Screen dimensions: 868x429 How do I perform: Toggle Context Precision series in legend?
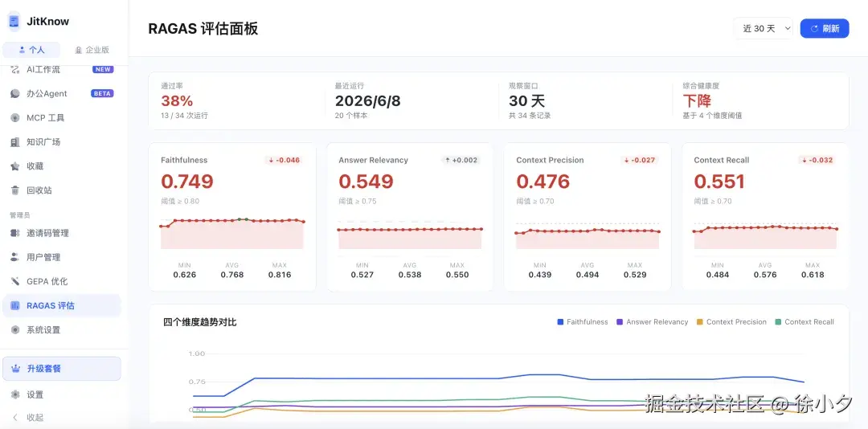click(731, 322)
